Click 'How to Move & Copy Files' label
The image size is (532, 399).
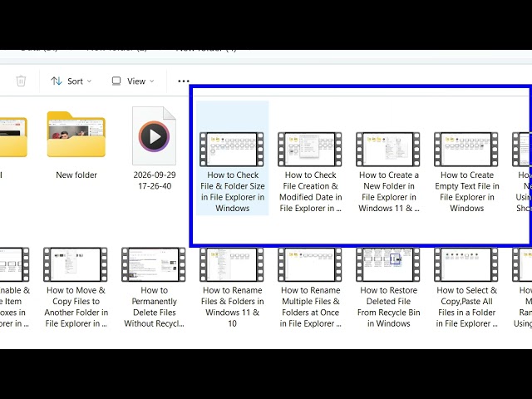76,307
